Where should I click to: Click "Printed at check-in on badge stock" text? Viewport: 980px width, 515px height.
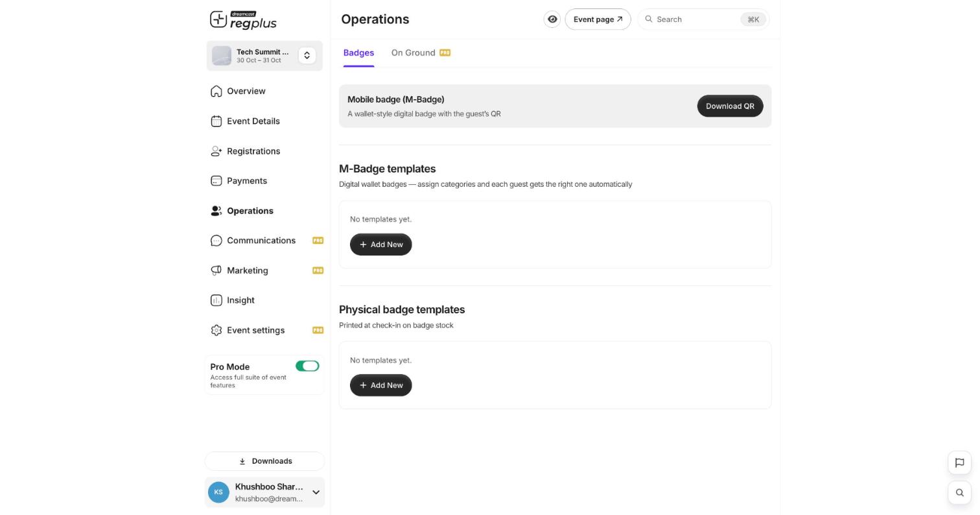(396, 326)
